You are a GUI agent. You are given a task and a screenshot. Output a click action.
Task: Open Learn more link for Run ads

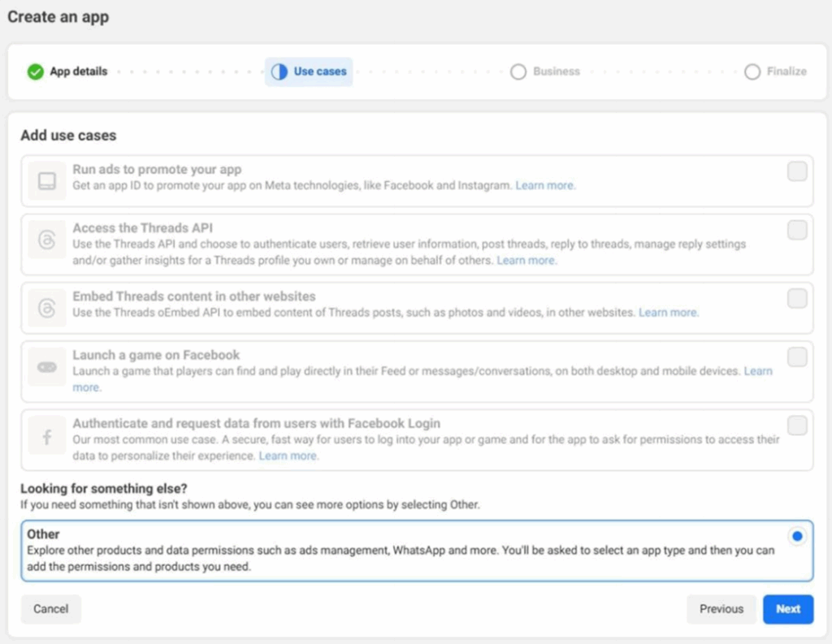[x=545, y=186]
